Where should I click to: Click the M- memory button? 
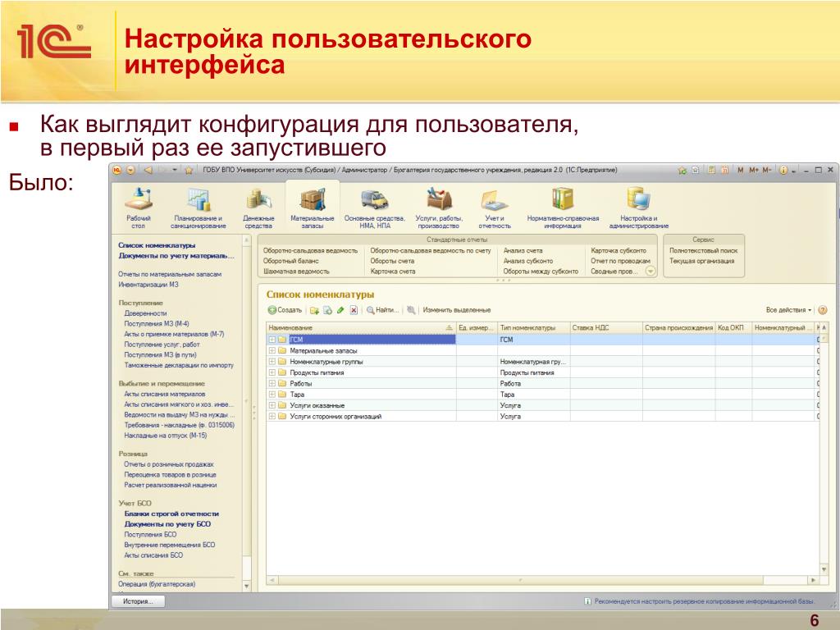pos(767,171)
